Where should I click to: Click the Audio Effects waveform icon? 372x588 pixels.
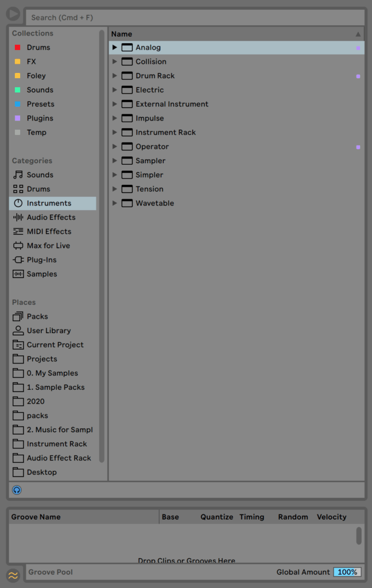(x=18, y=217)
